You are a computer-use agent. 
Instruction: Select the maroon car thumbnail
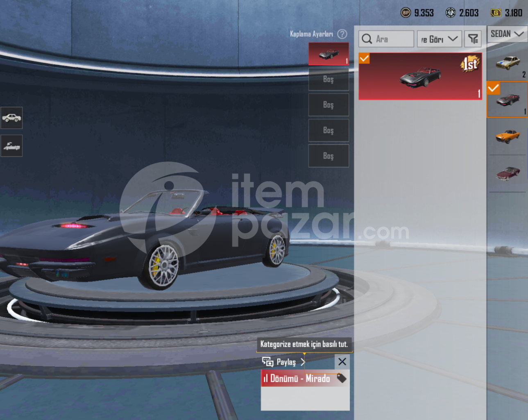(x=507, y=174)
